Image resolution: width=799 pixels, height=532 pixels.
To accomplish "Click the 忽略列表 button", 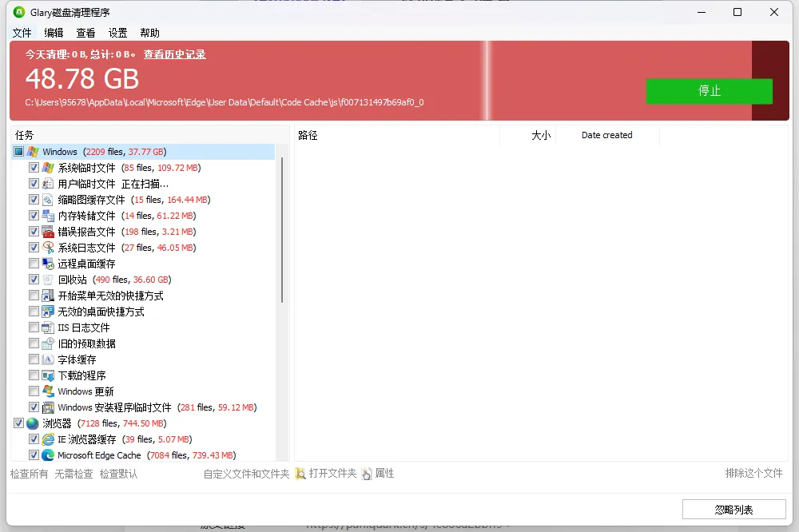I will [x=733, y=510].
